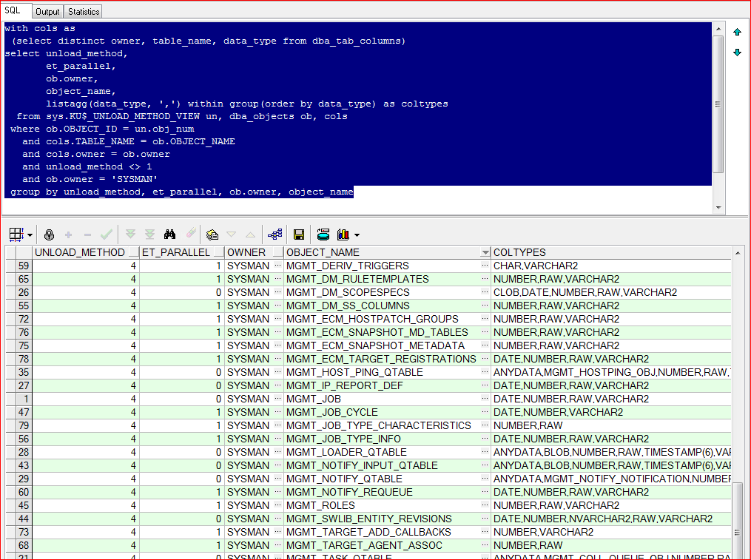Click the database export results icon
Viewport: 751px width, 560px height.
point(323,235)
